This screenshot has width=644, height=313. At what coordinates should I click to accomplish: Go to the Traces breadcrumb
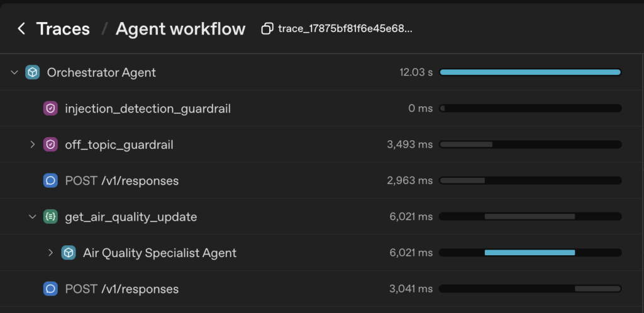click(x=63, y=29)
